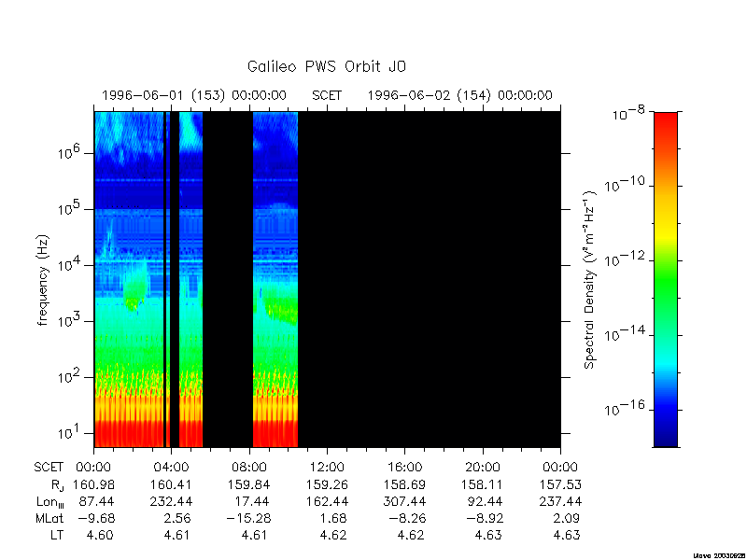Click the 10^-14 colorbar tick label
This screenshot has width=747, height=560.
pyautogui.click(x=625, y=333)
